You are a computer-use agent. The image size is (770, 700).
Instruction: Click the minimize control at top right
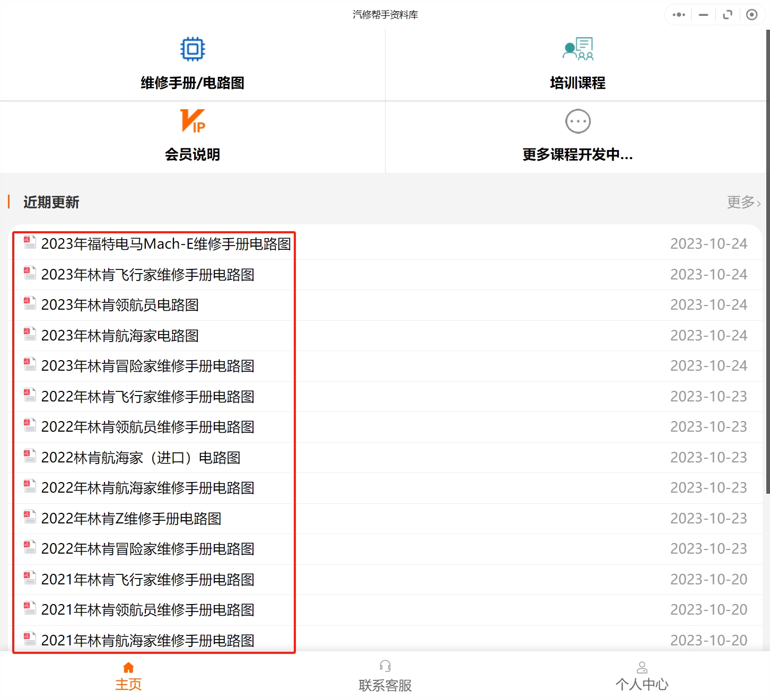point(703,14)
